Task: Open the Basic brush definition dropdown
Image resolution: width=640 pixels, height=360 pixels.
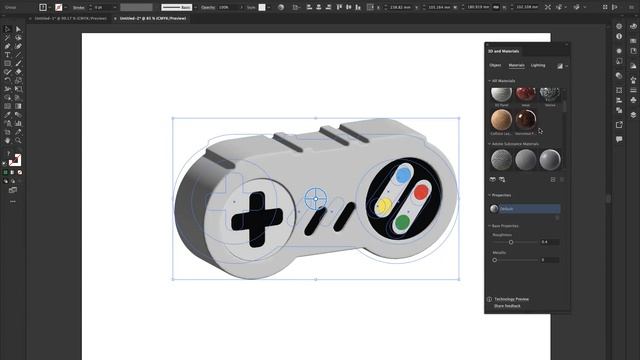Action: pos(196,7)
